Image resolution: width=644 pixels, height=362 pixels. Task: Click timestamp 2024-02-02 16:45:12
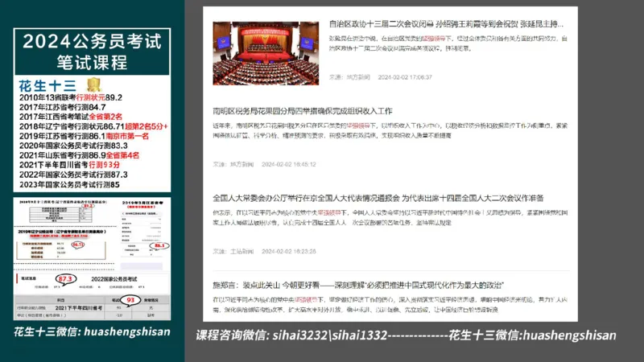[289, 164]
